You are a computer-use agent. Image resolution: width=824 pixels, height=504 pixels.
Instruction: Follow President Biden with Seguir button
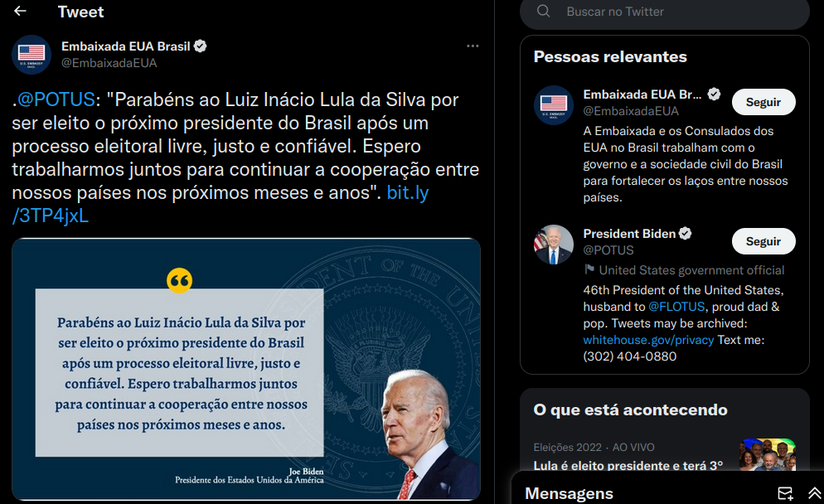coord(763,241)
